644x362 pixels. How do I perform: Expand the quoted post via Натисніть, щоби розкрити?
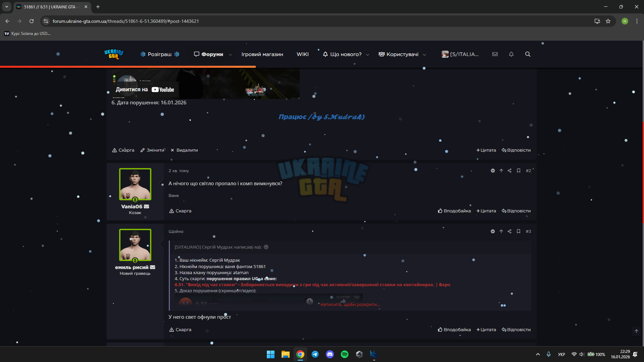[350, 305]
